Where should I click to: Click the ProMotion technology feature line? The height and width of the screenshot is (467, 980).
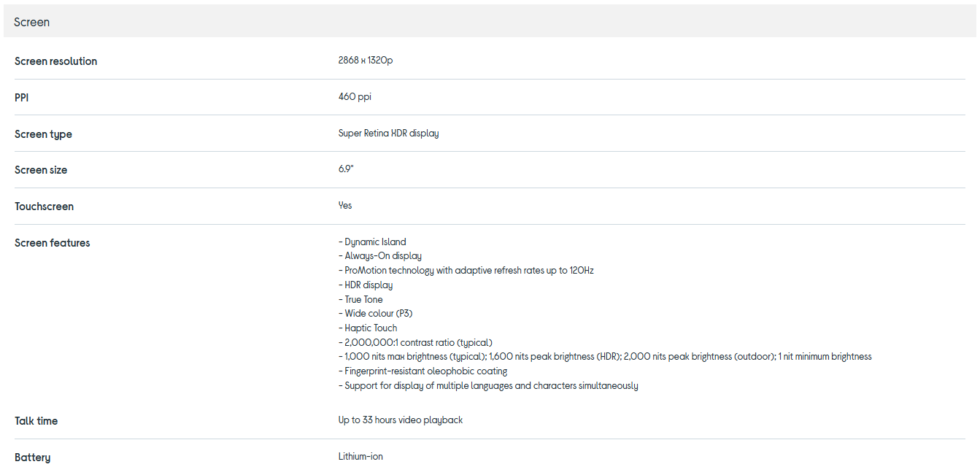point(466,271)
